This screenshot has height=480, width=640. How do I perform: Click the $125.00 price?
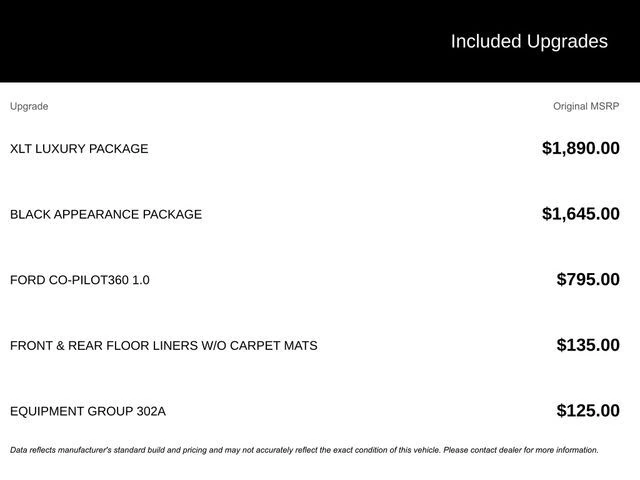point(588,411)
